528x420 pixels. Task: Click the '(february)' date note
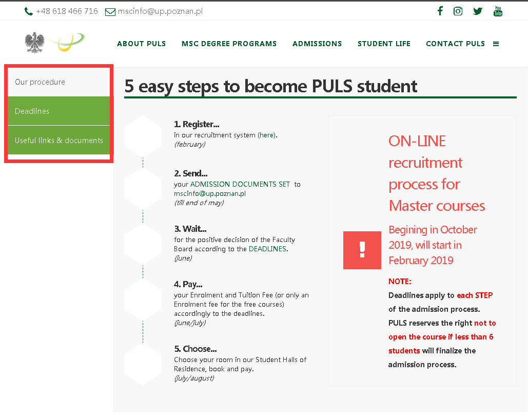(189, 145)
